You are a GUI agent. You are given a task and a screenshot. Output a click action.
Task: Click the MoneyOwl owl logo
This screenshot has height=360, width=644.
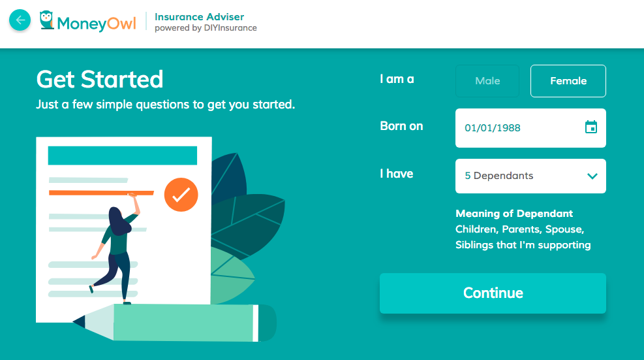(x=46, y=20)
